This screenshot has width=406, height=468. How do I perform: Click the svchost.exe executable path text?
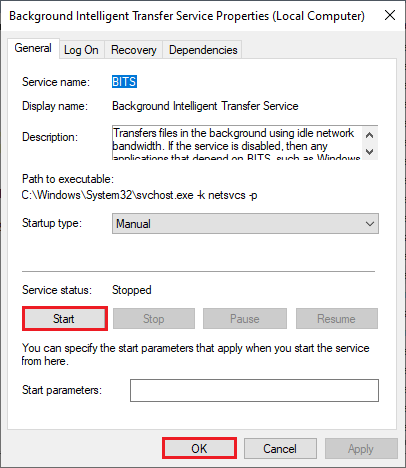point(139,195)
